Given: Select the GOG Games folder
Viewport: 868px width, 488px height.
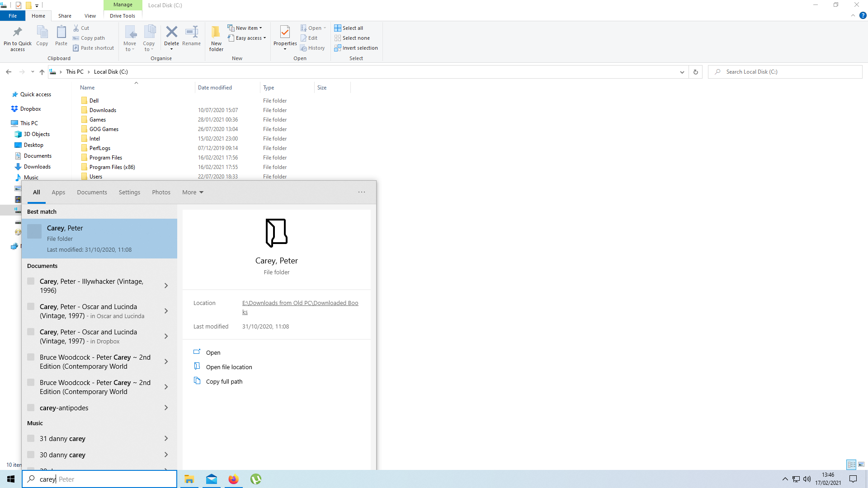Looking at the screenshot, I should tap(104, 129).
